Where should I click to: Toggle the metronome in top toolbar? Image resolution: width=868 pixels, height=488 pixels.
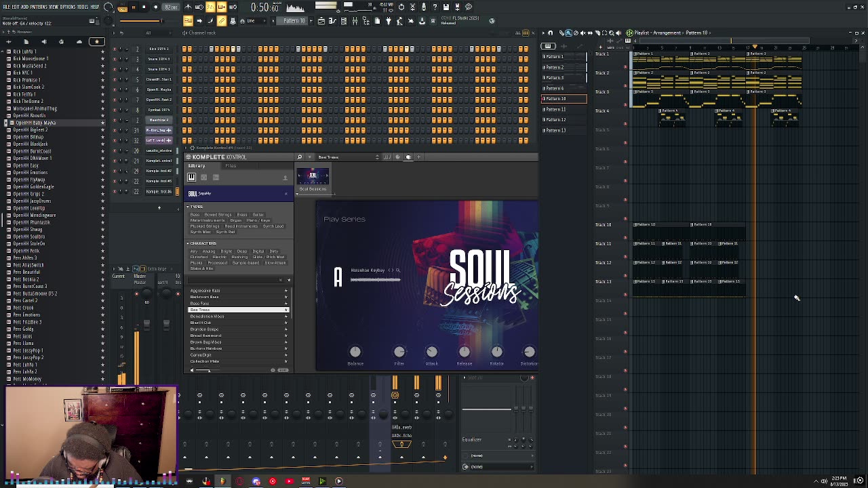coord(188,7)
